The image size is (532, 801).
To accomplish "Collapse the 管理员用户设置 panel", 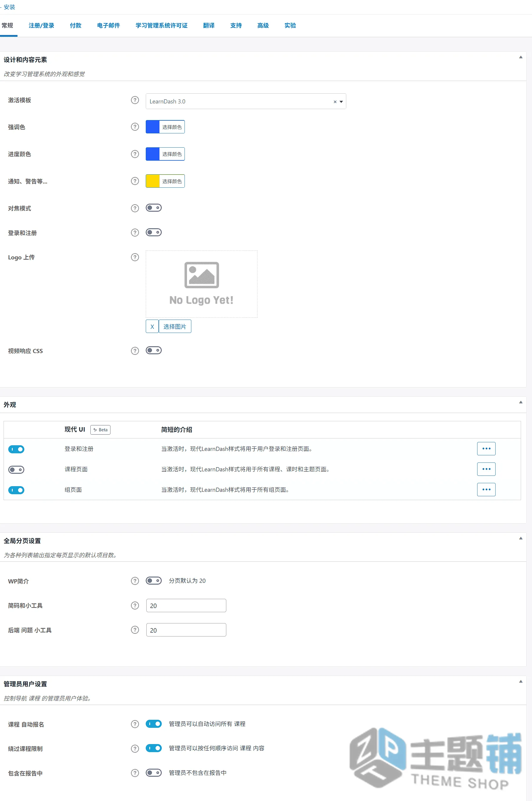I will [520, 682].
